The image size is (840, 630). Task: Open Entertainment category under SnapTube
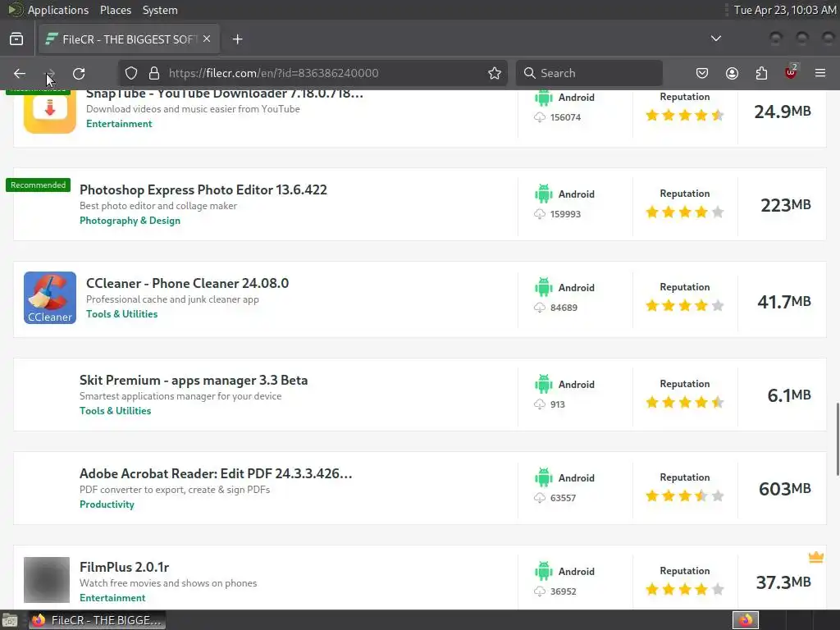pos(119,124)
